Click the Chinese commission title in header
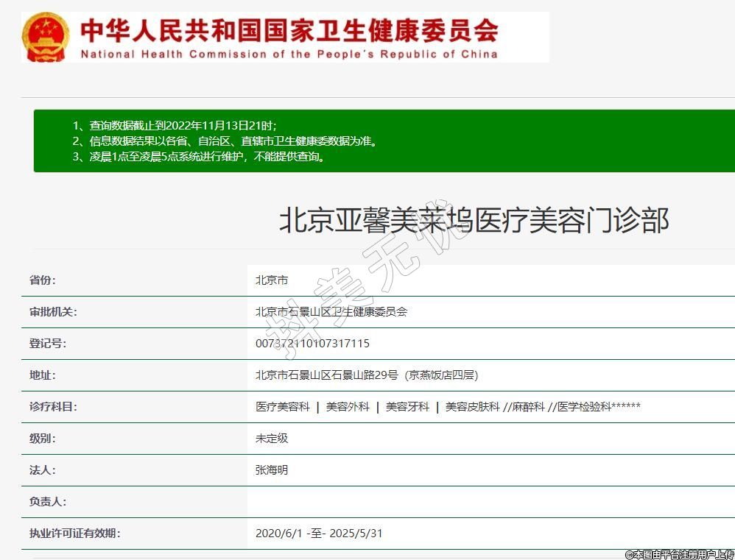The image size is (735, 560). point(289,29)
